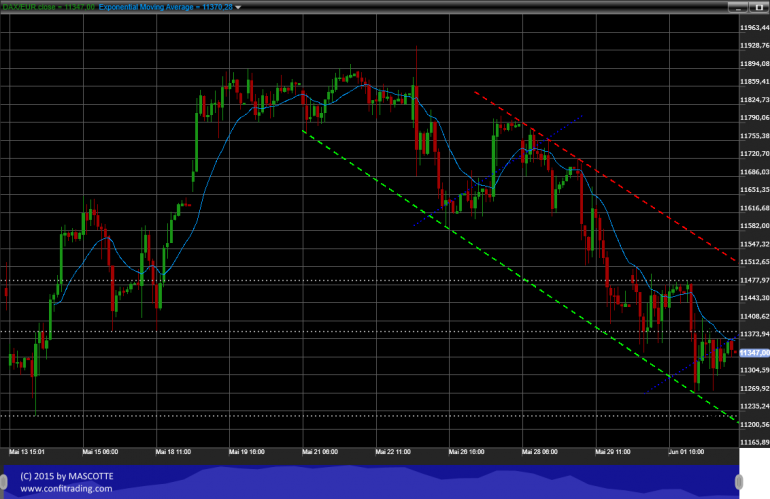This screenshot has height=499, width=770.
Task: Click the Mai 29 11:00 time label
Action: [613, 452]
